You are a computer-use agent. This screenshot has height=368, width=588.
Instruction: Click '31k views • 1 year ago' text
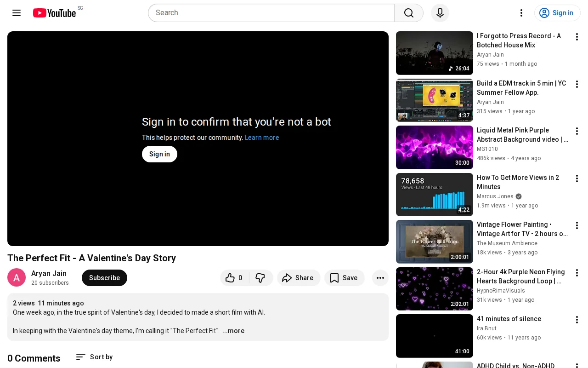pyautogui.click(x=505, y=300)
